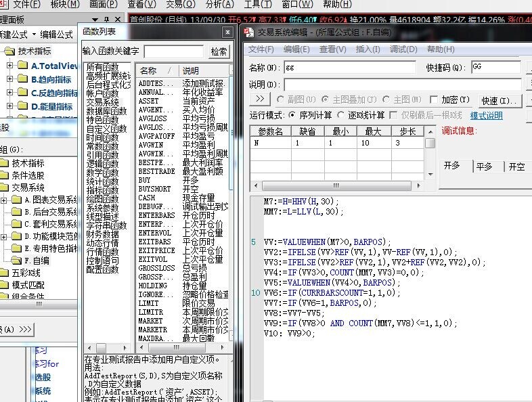Click the 名称(N) name field
The width and height of the screenshot is (532, 402).
[350, 67]
